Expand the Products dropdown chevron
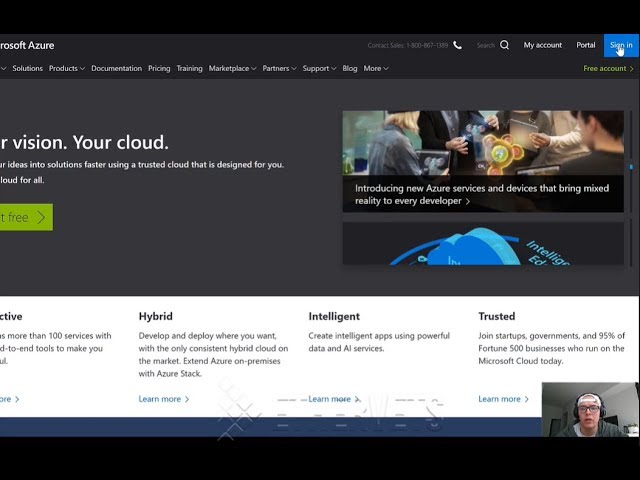 [82, 69]
